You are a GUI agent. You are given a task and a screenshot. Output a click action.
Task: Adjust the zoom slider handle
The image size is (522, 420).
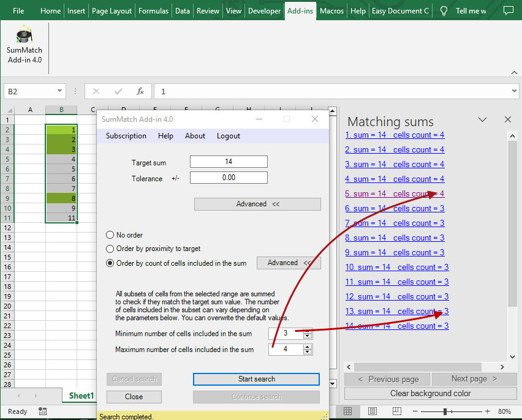point(445,411)
